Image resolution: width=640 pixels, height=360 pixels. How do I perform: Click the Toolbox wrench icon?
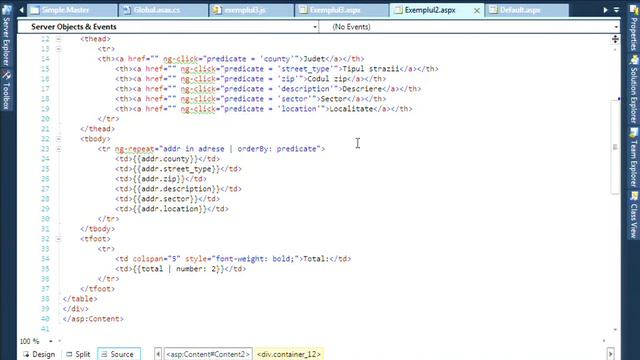point(6,75)
